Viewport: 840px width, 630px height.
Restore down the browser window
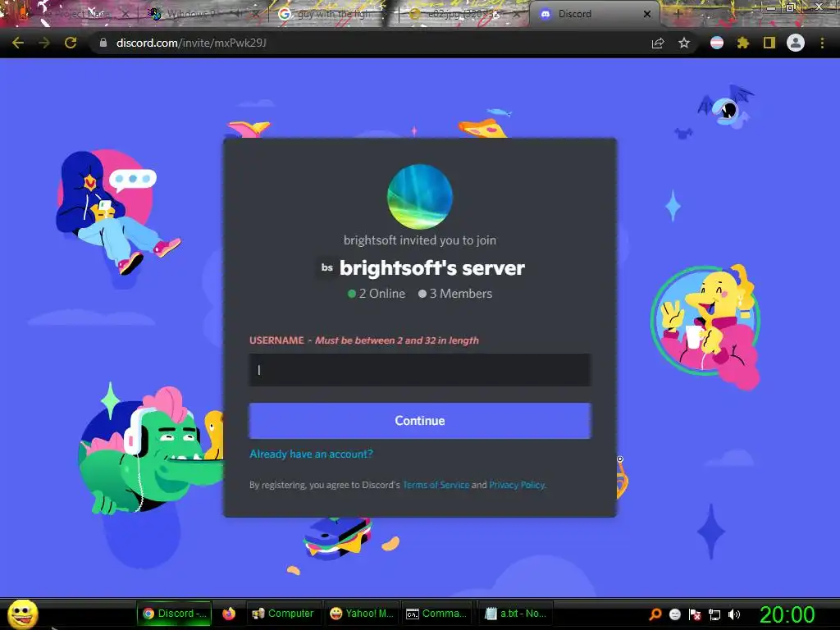tap(790, 7)
